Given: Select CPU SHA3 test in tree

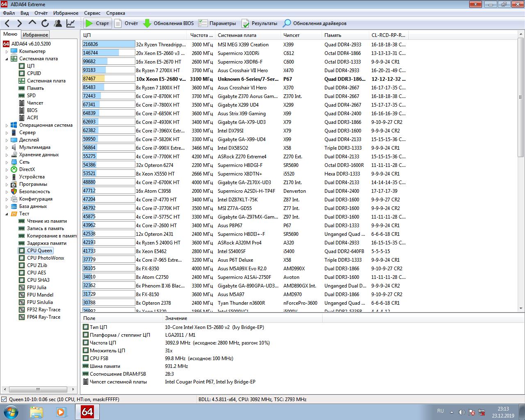Looking at the screenshot, I should click(38, 280).
